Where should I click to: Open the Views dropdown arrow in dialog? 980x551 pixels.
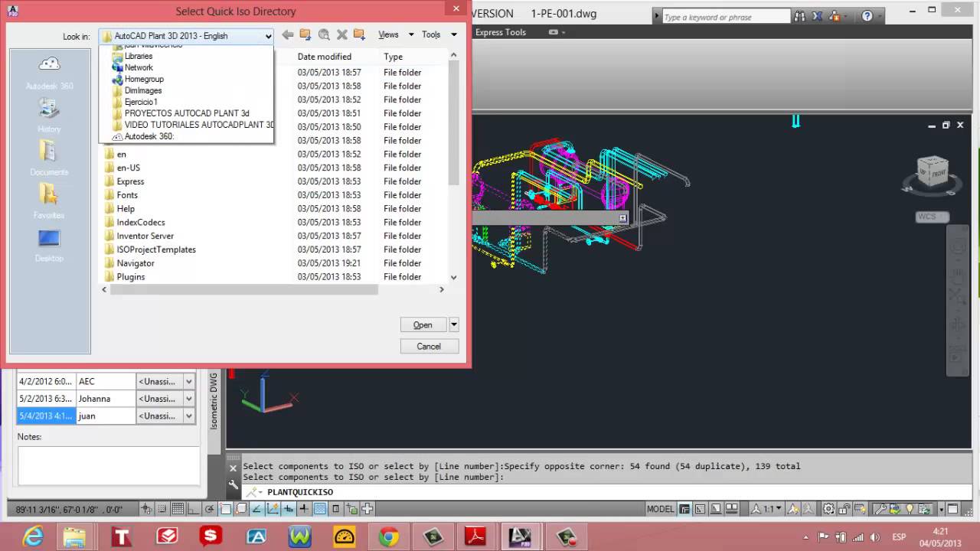click(x=411, y=34)
